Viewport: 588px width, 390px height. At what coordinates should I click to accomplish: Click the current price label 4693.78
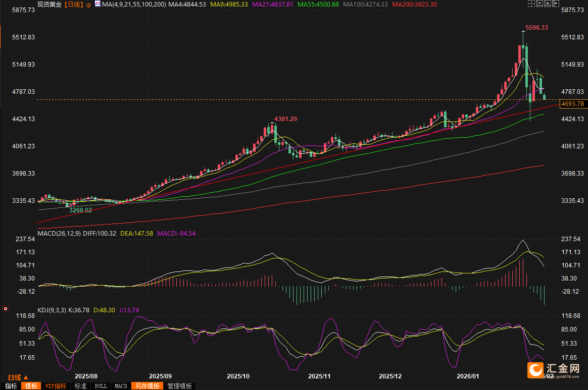(572, 104)
